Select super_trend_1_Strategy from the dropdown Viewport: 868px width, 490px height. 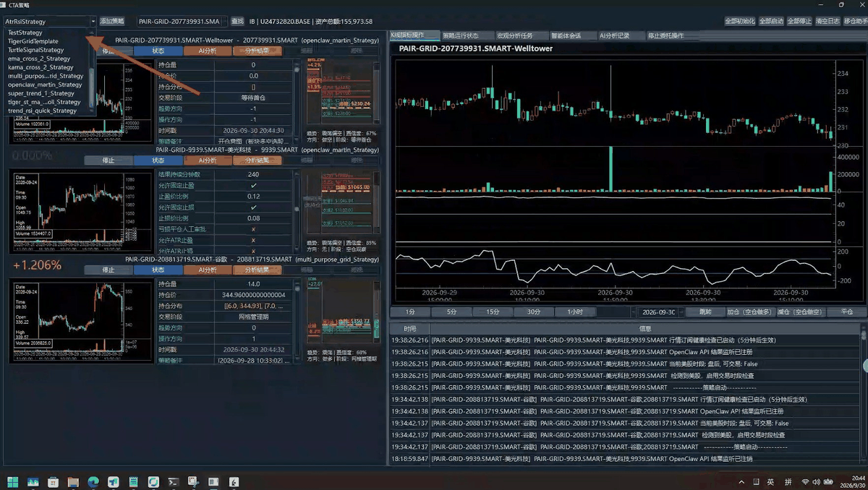[41, 93]
